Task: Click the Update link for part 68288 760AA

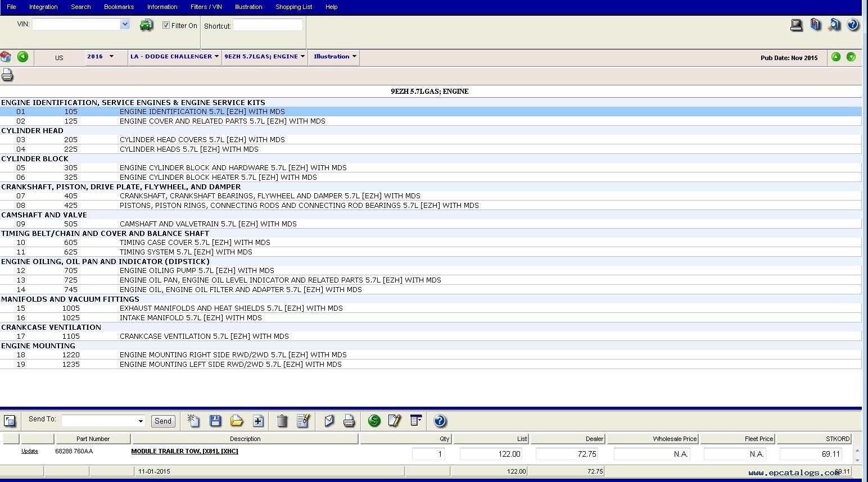Action: pos(30,451)
